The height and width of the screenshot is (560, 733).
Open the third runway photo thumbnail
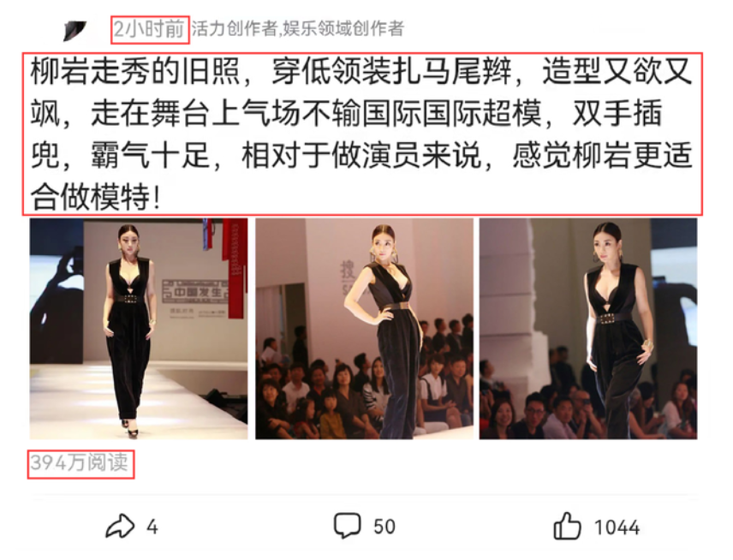(x=588, y=329)
